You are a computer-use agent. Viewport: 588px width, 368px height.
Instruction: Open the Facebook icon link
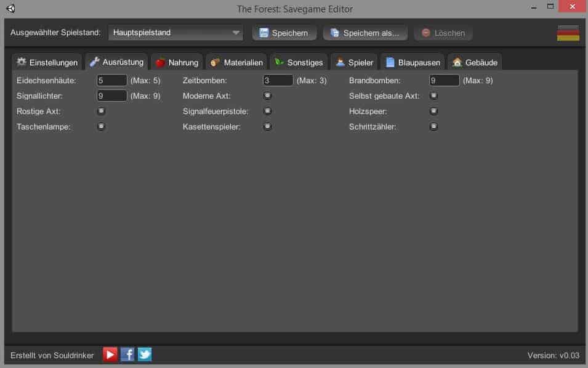tap(127, 354)
